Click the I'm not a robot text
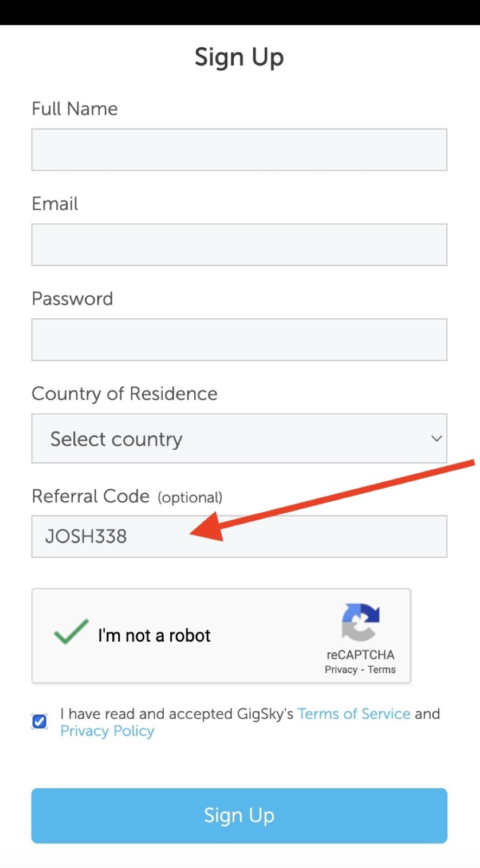This screenshot has width=480, height=868. click(x=154, y=635)
